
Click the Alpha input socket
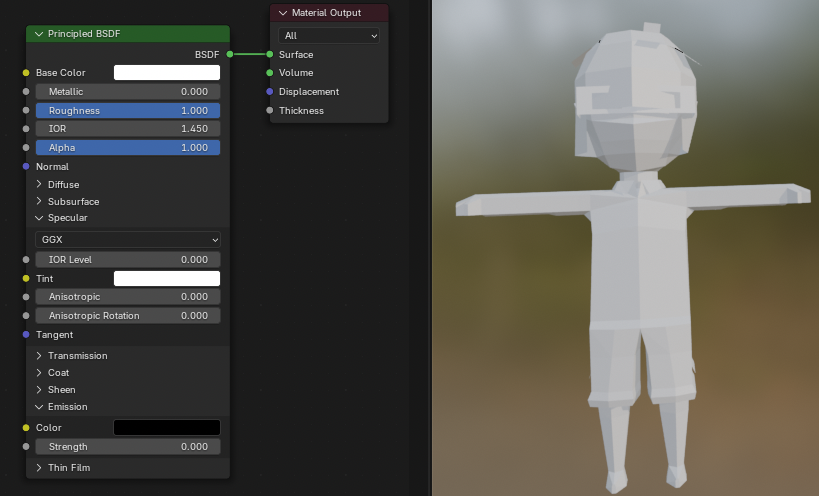pyautogui.click(x=26, y=148)
